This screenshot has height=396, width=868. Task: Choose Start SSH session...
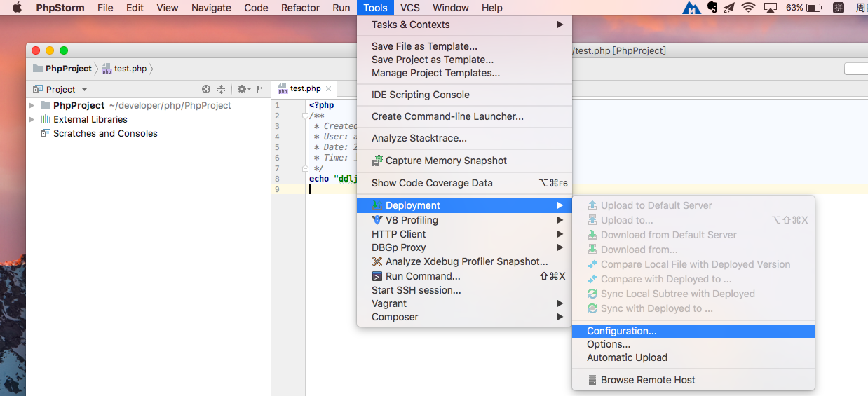pos(464,290)
